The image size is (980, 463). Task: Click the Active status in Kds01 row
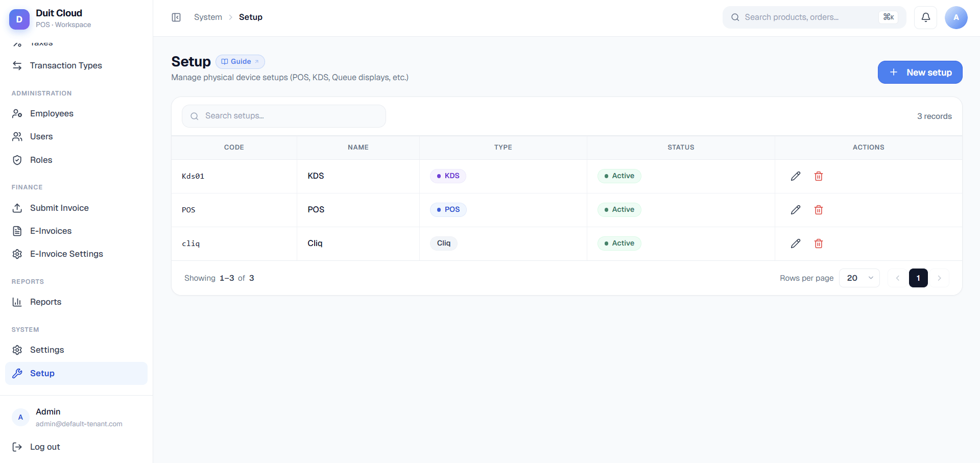[x=619, y=176]
